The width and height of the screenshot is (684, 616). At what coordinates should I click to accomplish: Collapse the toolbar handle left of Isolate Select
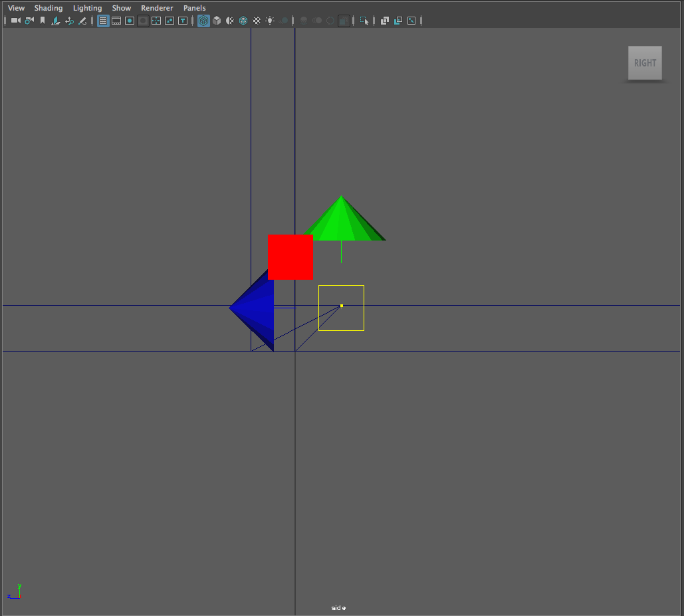pyautogui.click(x=354, y=21)
